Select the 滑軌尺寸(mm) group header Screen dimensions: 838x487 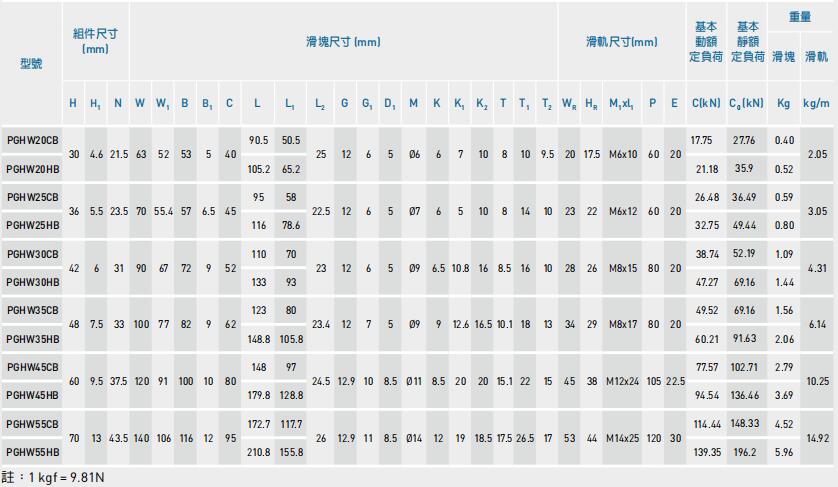point(621,42)
